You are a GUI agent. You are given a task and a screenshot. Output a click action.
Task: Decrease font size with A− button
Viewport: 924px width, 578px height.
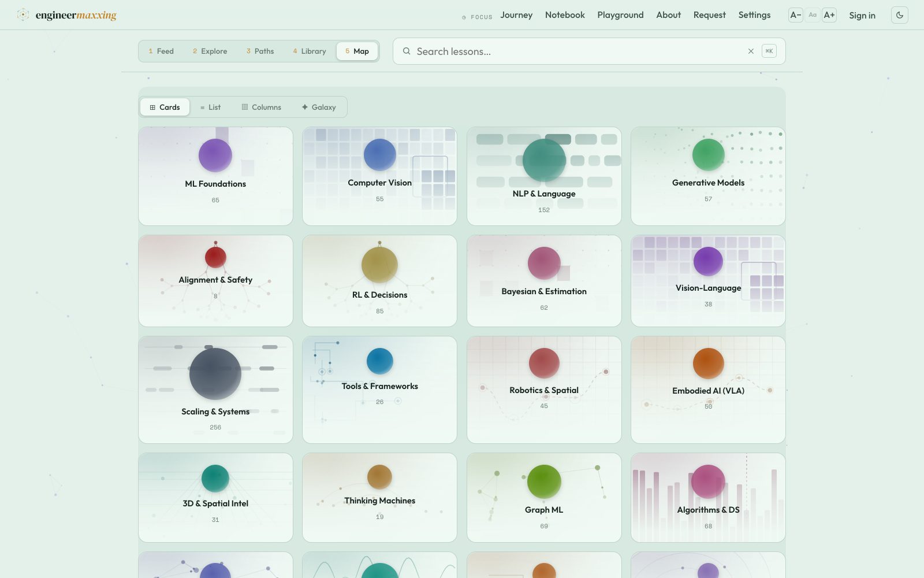point(796,15)
